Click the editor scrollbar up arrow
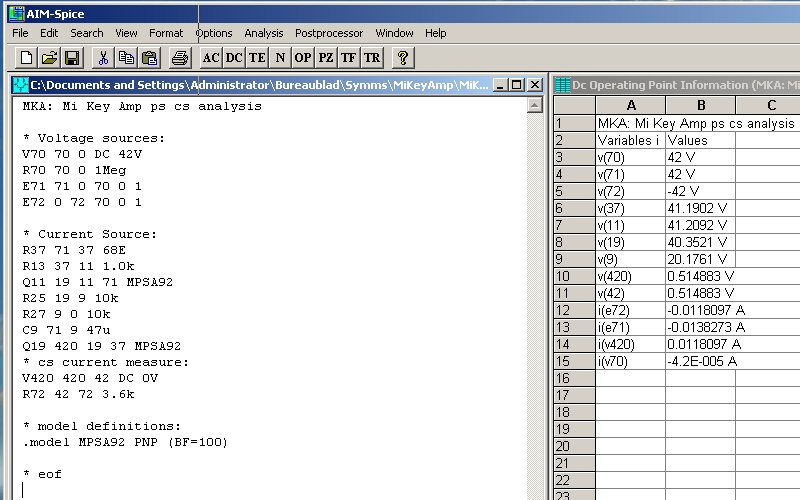800x500 pixels. click(534, 106)
